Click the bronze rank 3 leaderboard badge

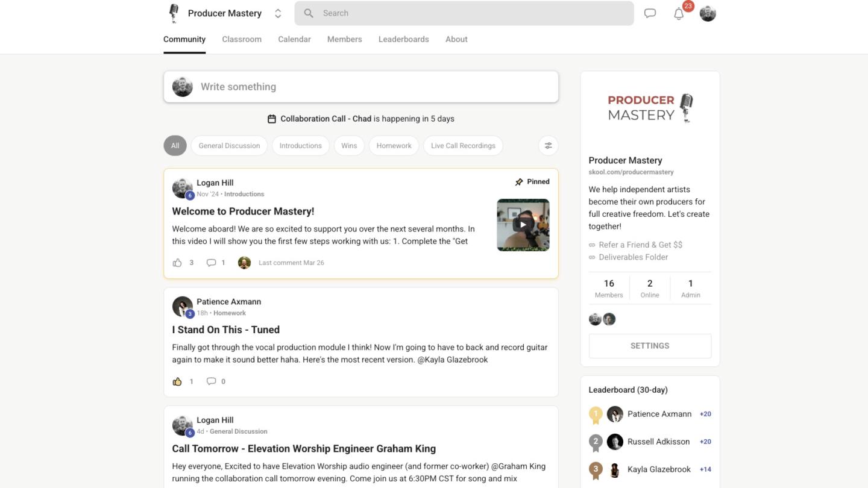pos(596,471)
